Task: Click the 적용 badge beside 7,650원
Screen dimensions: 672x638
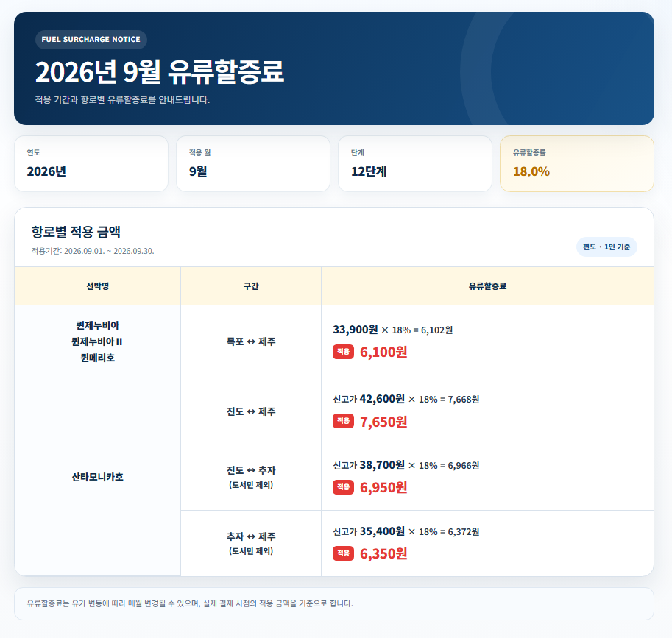Action: click(x=343, y=421)
